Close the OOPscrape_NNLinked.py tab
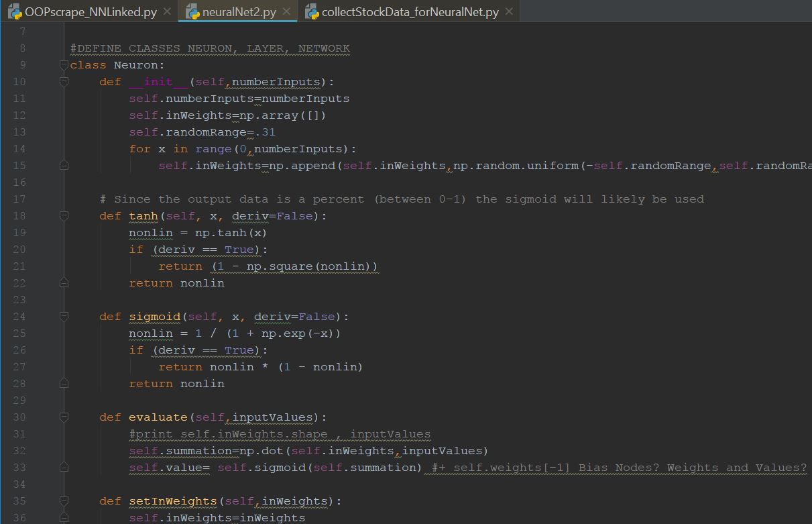The image size is (812, 524). point(167,11)
